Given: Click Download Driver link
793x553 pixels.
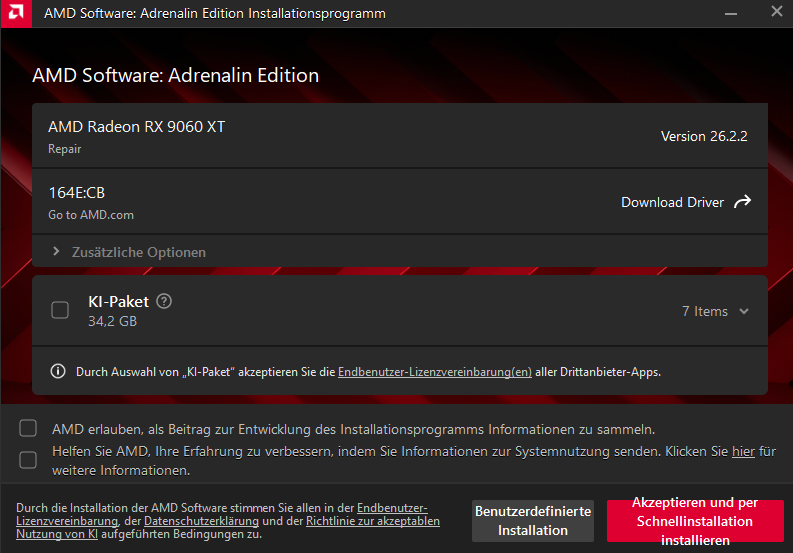Looking at the screenshot, I should (x=673, y=202).
